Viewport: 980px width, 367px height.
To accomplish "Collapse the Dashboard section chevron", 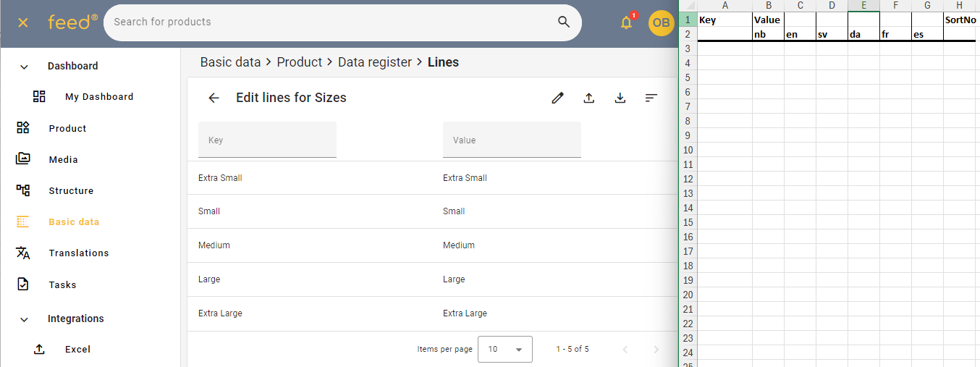I will click(x=24, y=67).
